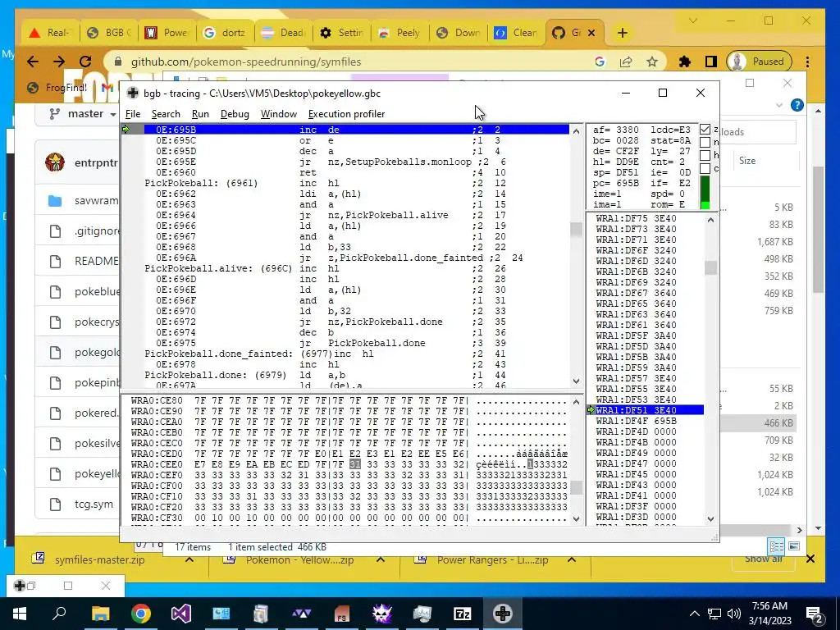
Task: Expand symfiles-master.zip download options
Action: [189, 559]
